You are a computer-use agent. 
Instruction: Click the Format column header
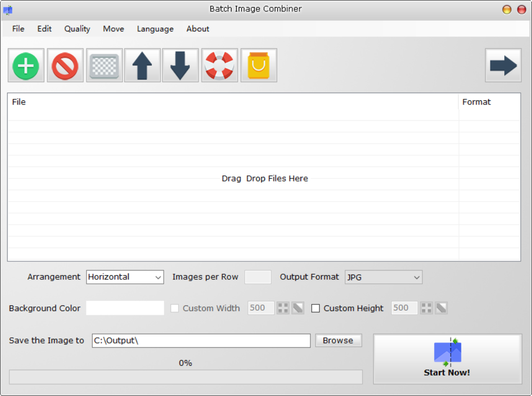click(476, 102)
